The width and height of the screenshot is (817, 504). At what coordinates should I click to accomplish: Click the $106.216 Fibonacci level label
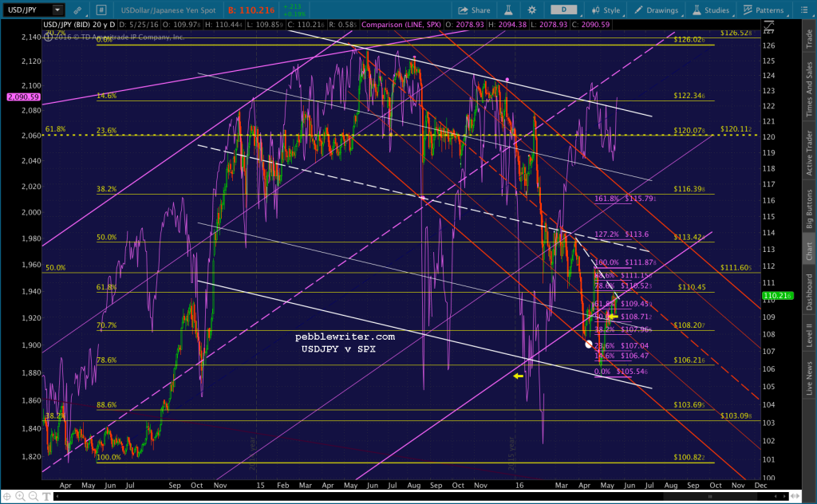pos(689,360)
